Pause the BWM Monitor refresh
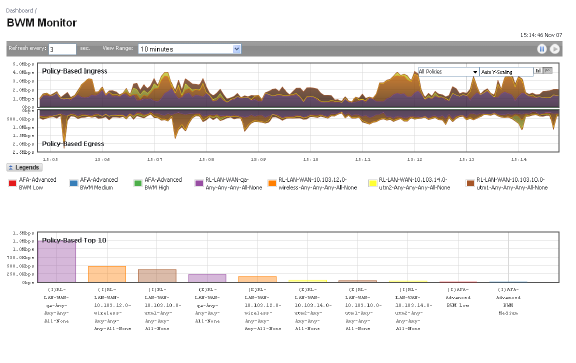Image resolution: width=576 pixels, height=363 pixels. [541, 49]
